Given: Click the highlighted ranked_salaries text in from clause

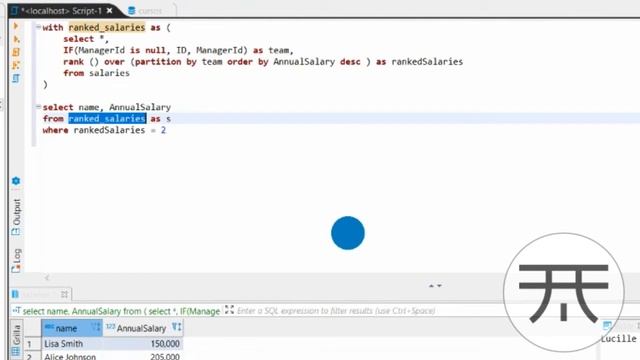Looking at the screenshot, I should click(107, 118).
